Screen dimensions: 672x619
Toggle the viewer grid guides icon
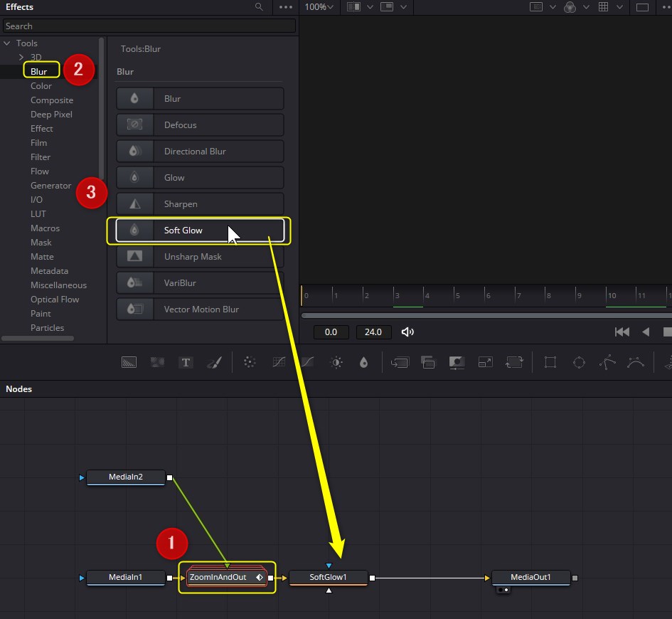click(603, 7)
